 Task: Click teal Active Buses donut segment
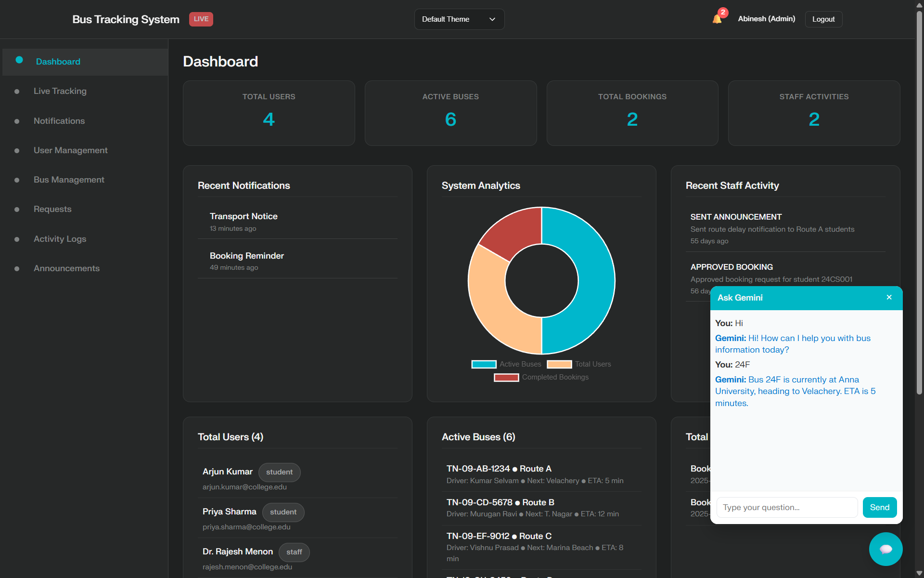click(596, 280)
